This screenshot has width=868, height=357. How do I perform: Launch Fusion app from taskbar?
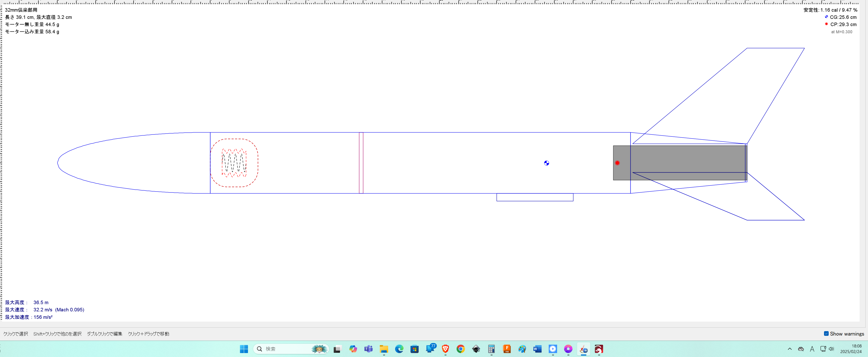506,349
